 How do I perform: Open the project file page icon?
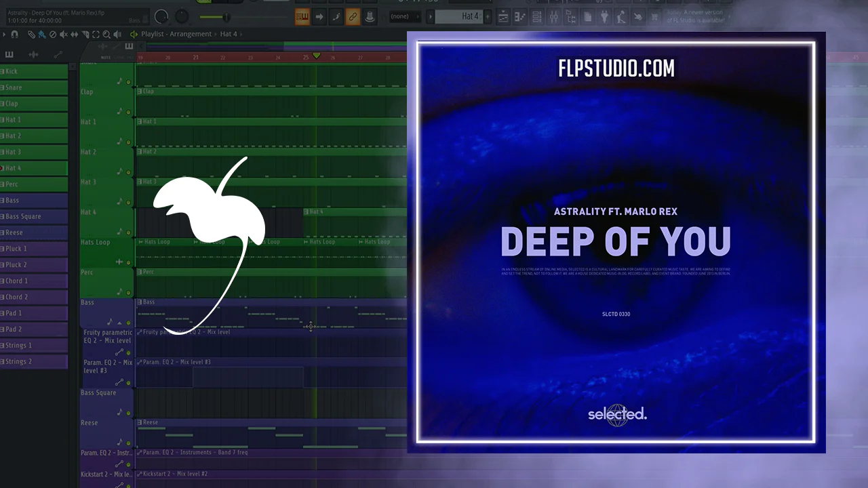(589, 17)
